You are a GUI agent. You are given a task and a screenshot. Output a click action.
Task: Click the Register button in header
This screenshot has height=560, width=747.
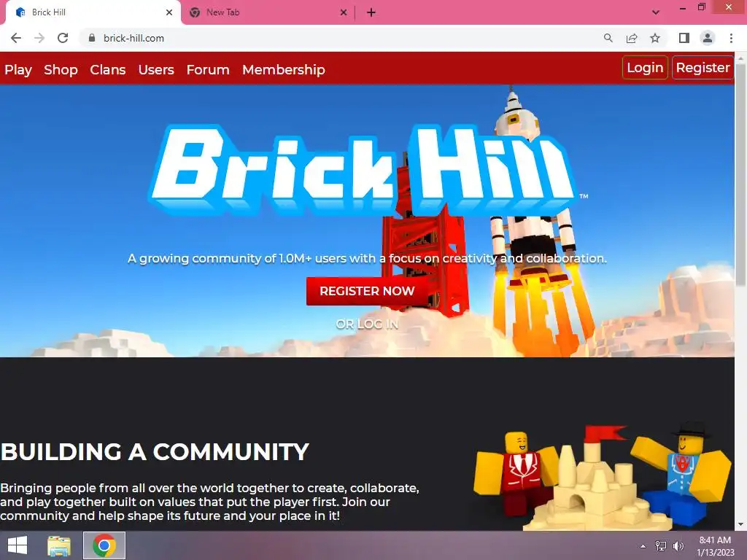(703, 68)
